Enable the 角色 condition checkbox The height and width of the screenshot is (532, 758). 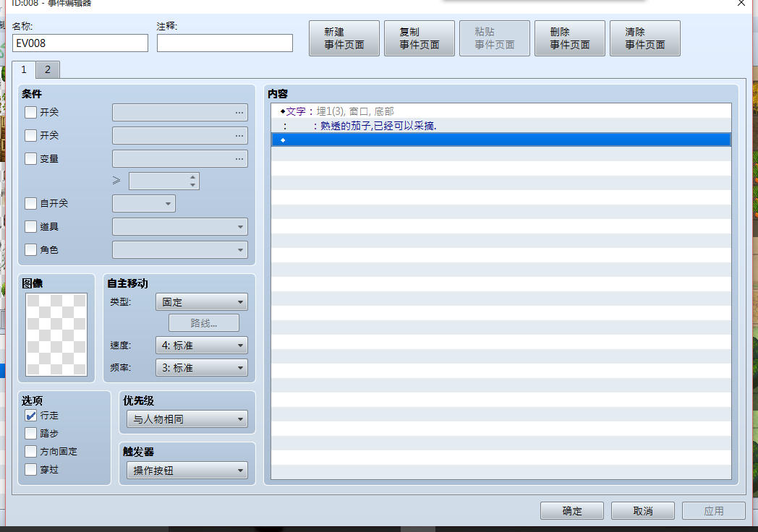[30, 250]
